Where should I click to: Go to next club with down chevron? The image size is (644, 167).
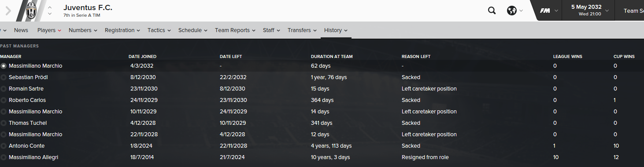(x=50, y=14)
